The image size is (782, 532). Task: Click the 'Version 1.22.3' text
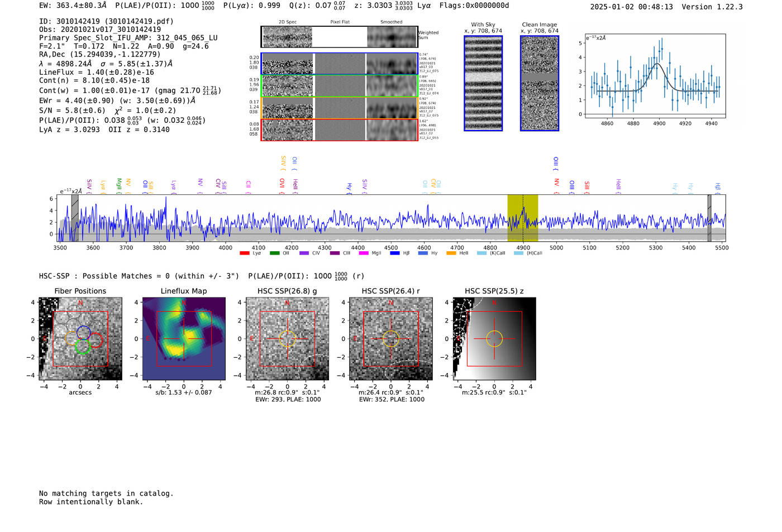point(713,7)
